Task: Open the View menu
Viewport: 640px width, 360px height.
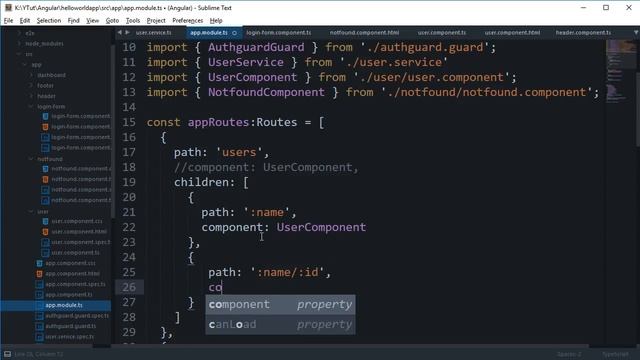Action: coord(93,20)
